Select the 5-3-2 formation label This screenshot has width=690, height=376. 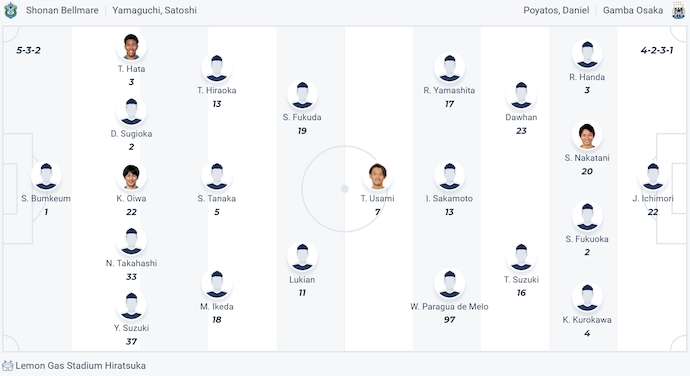[x=29, y=50]
